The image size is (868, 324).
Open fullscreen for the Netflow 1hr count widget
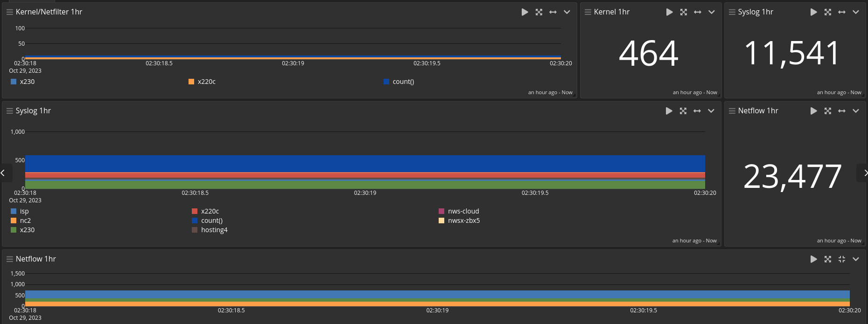[828, 111]
